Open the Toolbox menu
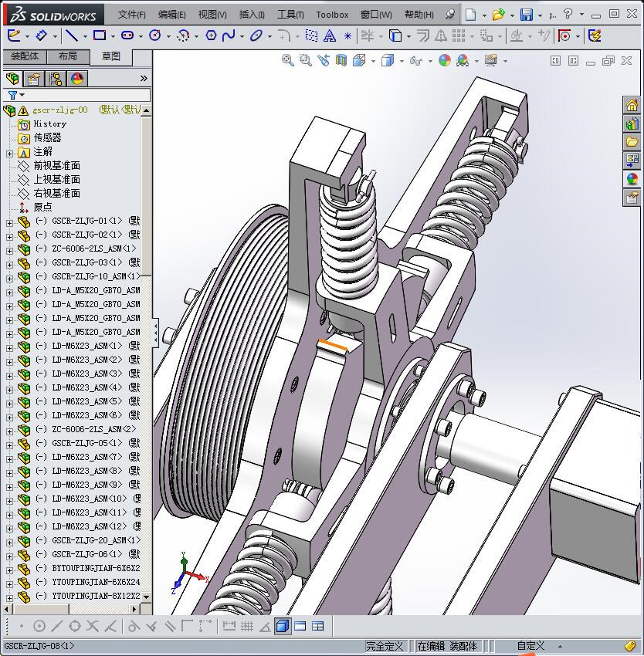The image size is (644, 656). point(332,15)
